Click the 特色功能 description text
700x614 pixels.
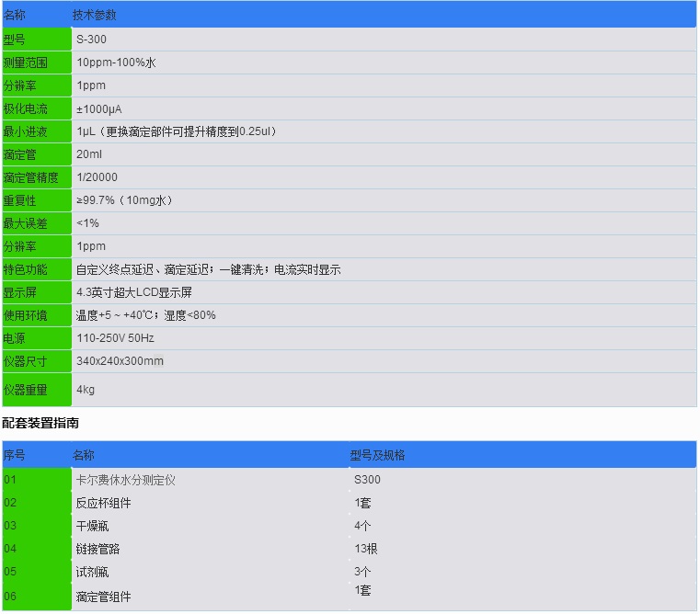(208, 269)
